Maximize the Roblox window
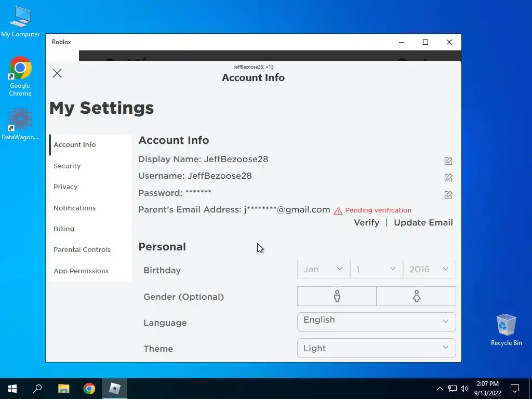This screenshot has width=532, height=399. point(425,42)
